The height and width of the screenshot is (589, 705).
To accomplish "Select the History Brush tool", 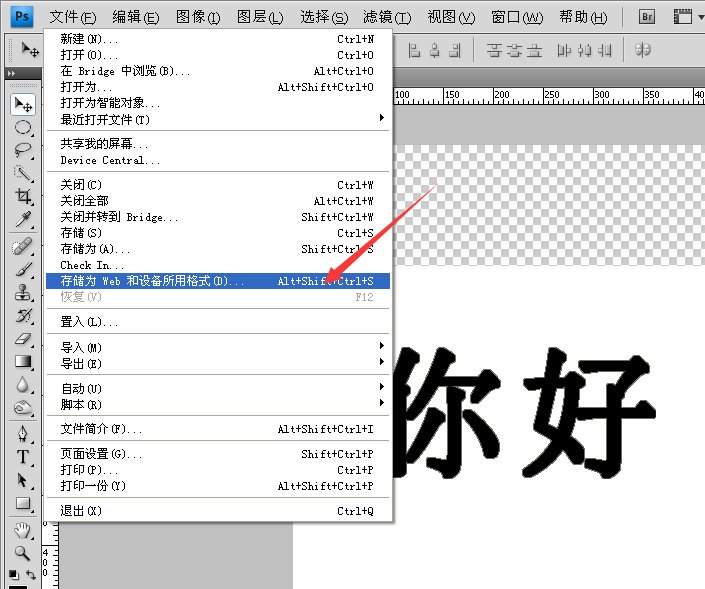I will click(x=23, y=316).
